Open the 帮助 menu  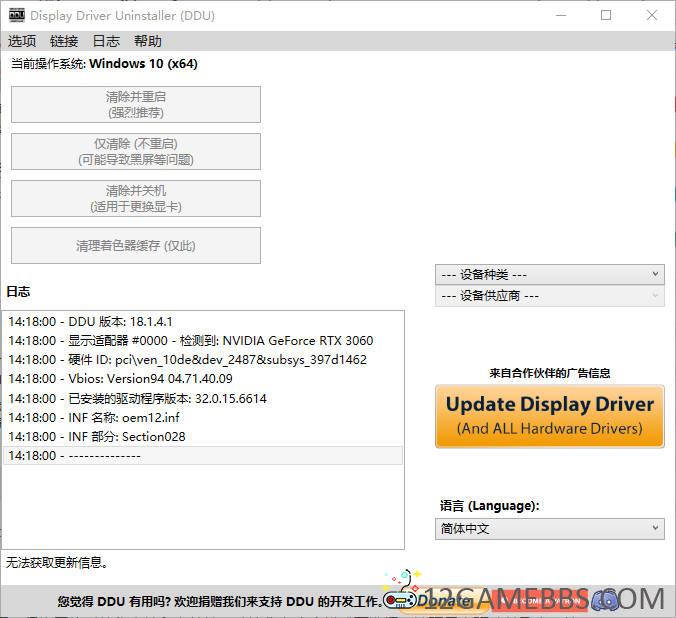pos(148,41)
